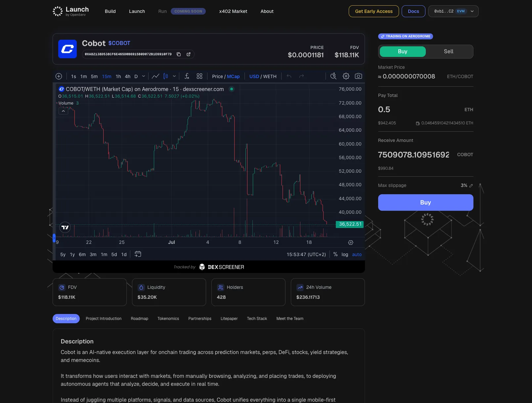The width and height of the screenshot is (532, 403).
Task: Click the Trading on Aerodrome badge
Action: pyautogui.click(x=406, y=36)
